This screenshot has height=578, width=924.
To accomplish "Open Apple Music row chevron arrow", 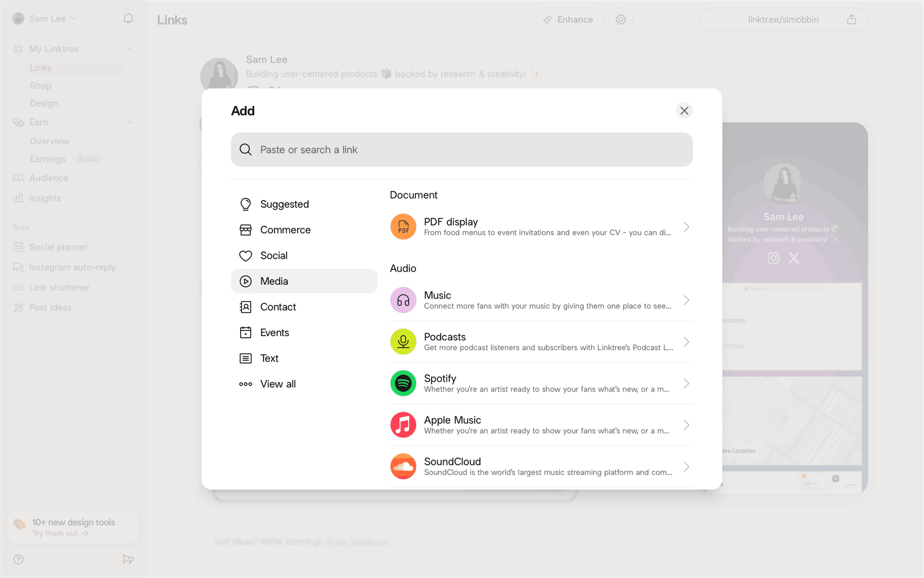I will point(687,425).
